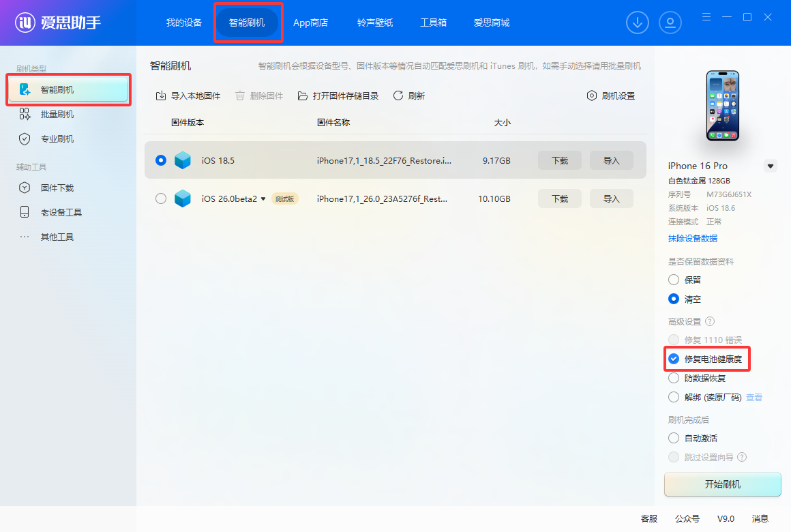Expand the iPhone 16 Pro device dropdown

click(771, 165)
